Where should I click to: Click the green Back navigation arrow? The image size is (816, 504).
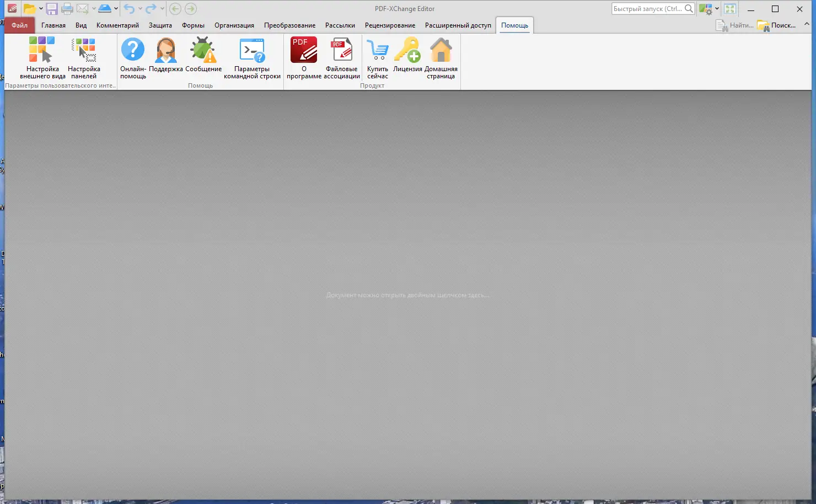pos(175,9)
